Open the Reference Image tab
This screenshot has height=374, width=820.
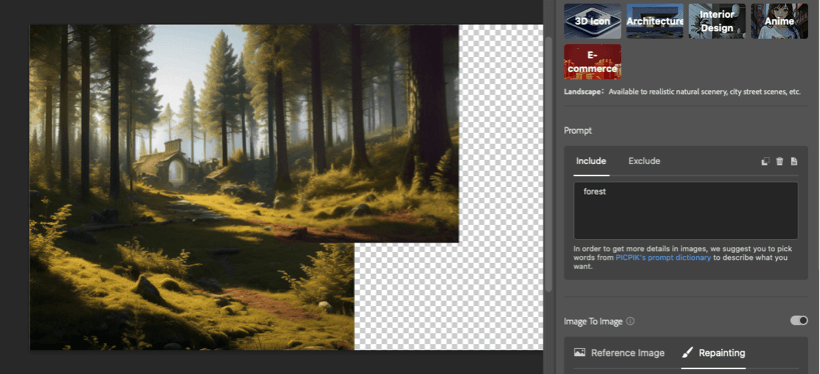click(619, 353)
